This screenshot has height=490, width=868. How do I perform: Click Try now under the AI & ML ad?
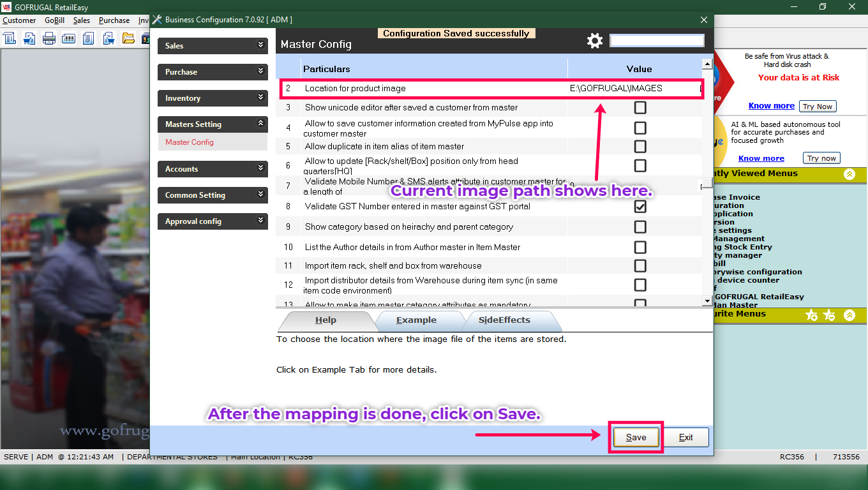pos(821,158)
